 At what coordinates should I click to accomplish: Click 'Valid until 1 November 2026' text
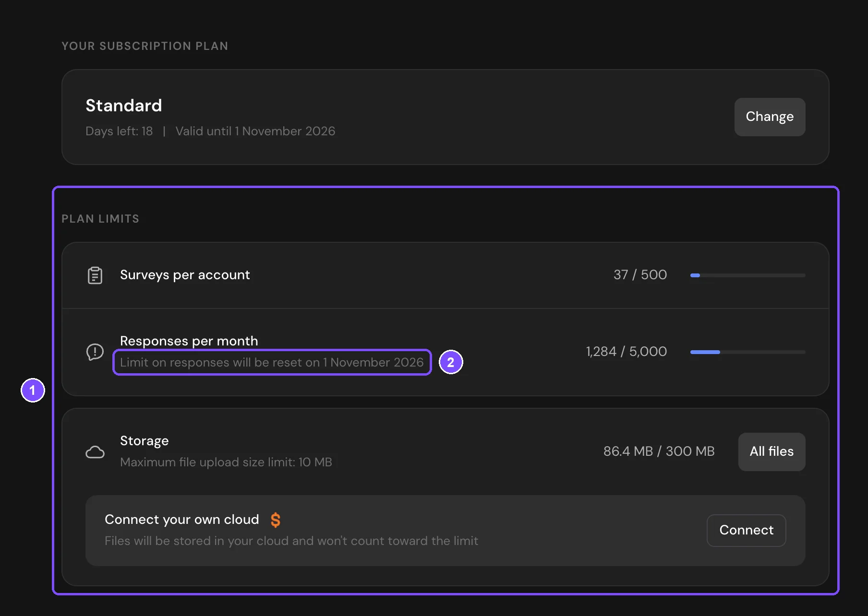(255, 131)
